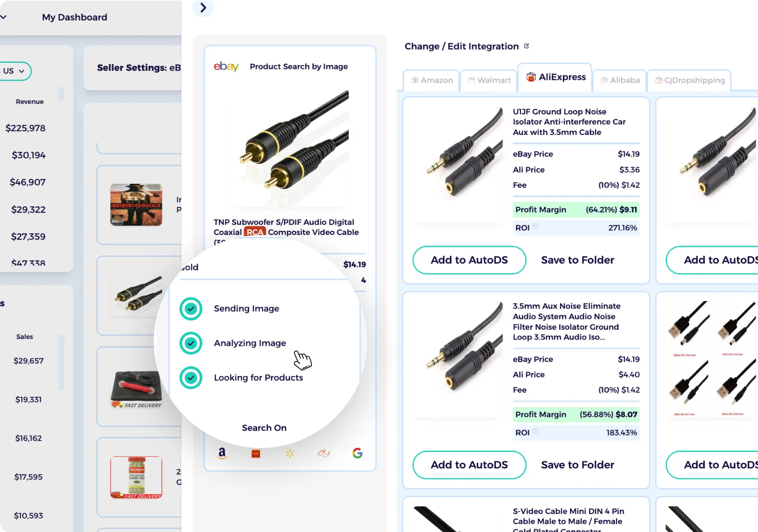758x532 pixels.
Task: Click Analyzing Image checkmark icon
Action: (x=191, y=343)
